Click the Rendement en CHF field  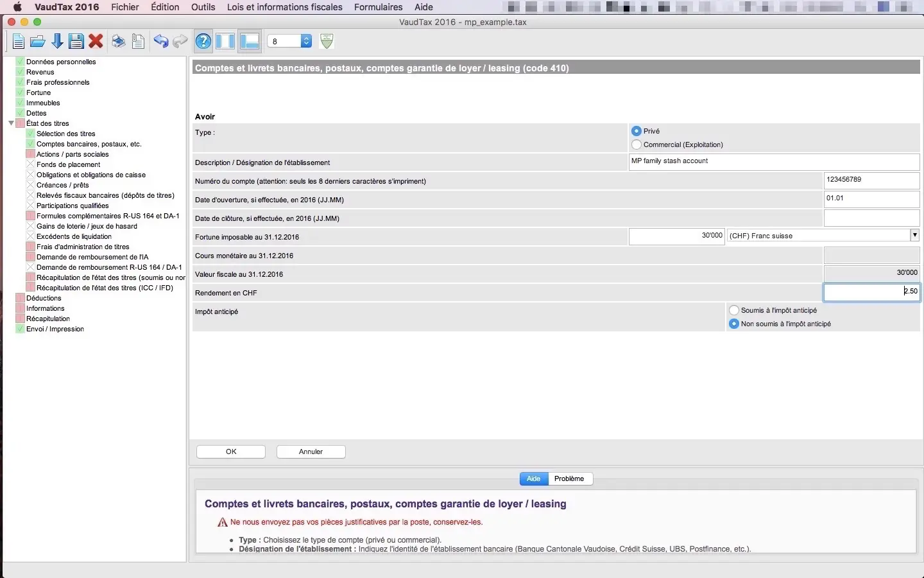pyautogui.click(x=871, y=292)
